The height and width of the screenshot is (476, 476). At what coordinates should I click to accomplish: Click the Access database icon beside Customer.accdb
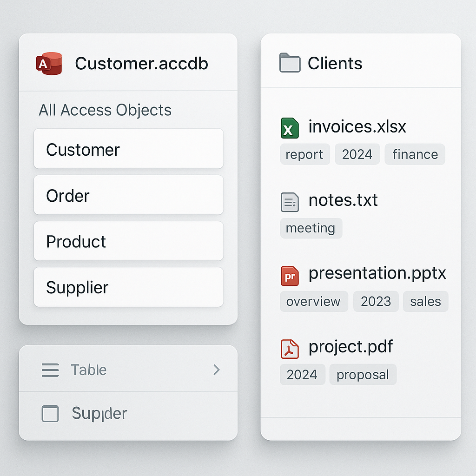[49, 63]
